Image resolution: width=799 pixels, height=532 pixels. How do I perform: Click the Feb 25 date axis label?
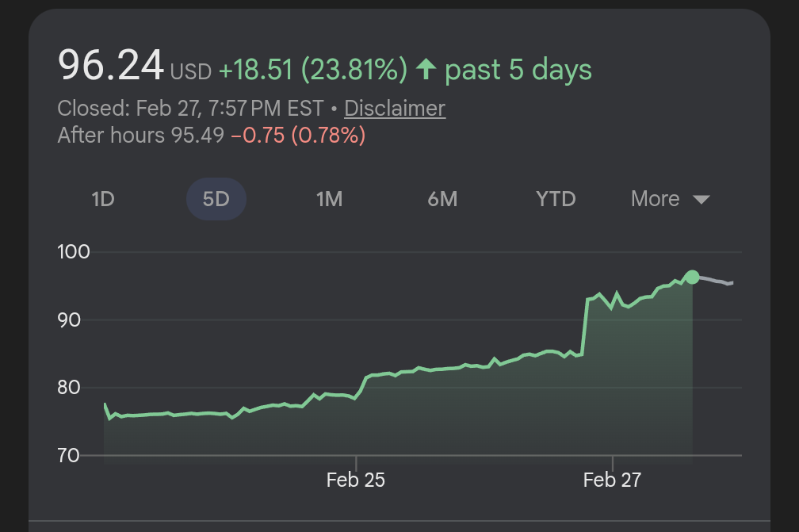point(356,480)
